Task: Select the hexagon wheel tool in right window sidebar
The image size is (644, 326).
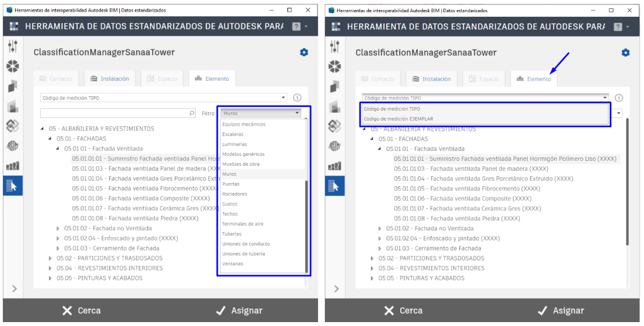Action: tap(335, 66)
